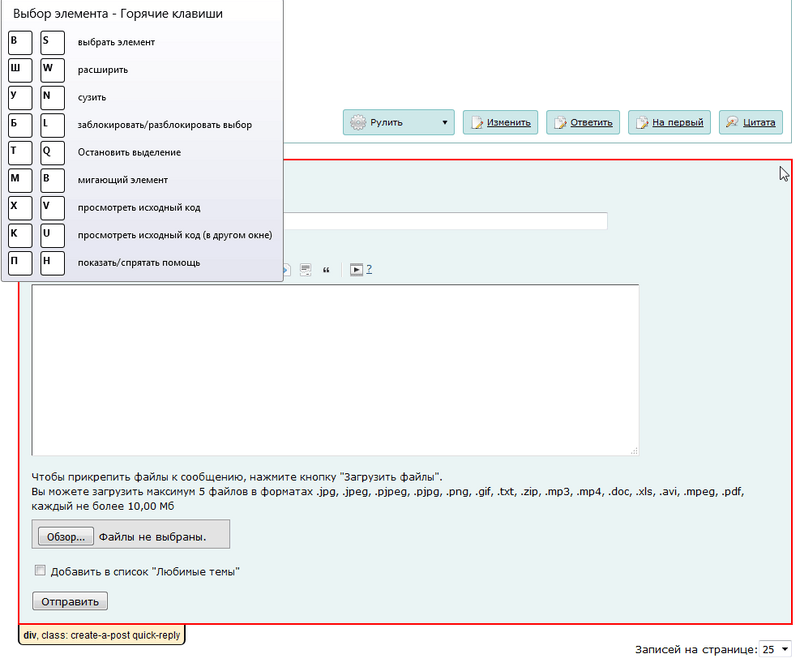The width and height of the screenshot is (800, 662).
Task: Click the "каждый не более 10,00 Мб" text
Action: tap(103, 506)
